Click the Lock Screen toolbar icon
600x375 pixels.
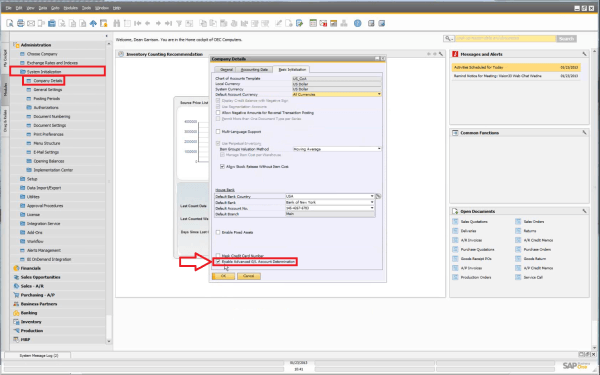click(103, 23)
